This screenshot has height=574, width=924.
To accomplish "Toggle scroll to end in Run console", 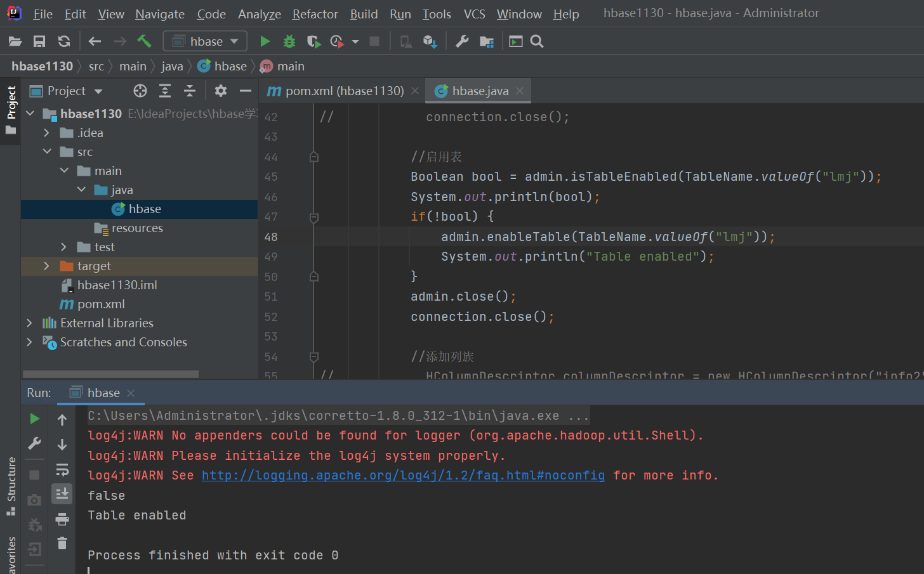I will click(x=62, y=493).
